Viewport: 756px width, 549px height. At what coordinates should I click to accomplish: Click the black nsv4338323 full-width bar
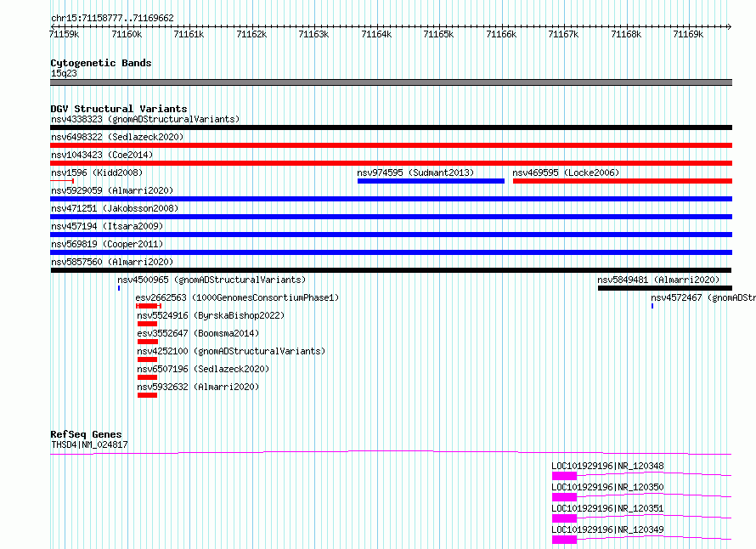[391, 127]
